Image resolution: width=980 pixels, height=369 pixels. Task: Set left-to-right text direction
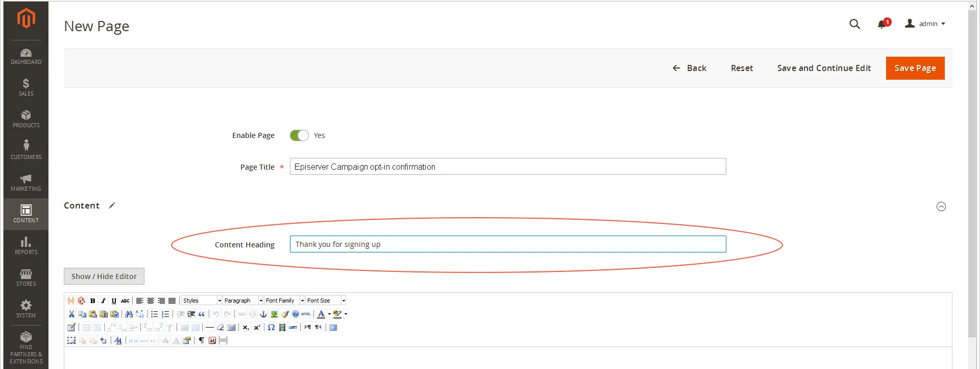point(307,327)
